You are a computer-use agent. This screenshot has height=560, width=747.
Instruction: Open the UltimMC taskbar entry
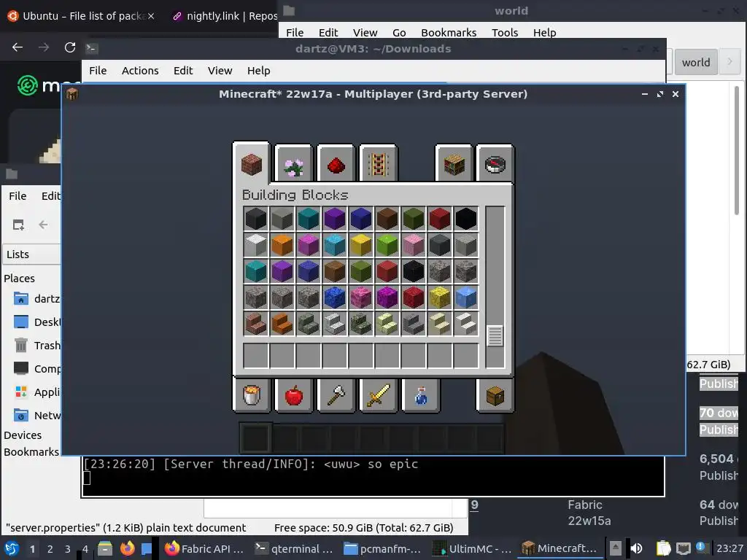[x=473, y=548]
